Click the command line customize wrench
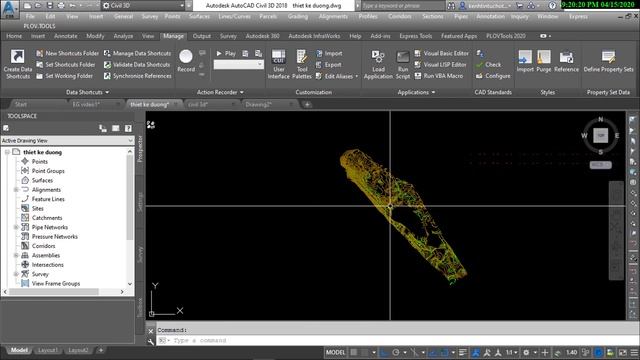 151,341
